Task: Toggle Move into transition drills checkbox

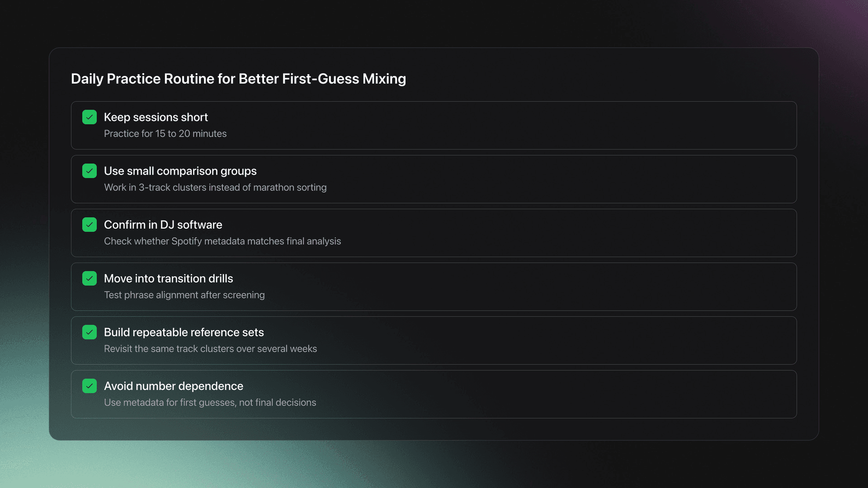Action: 90,278
